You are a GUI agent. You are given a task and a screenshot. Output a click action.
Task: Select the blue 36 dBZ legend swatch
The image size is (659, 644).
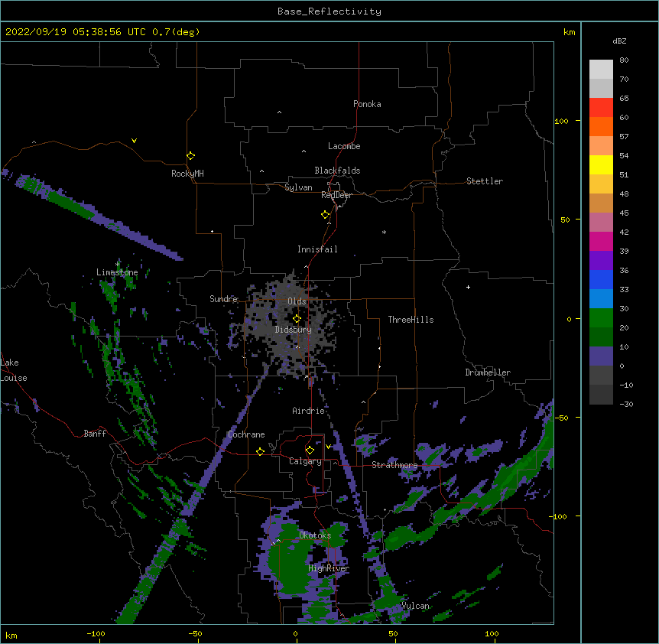pyautogui.click(x=601, y=279)
